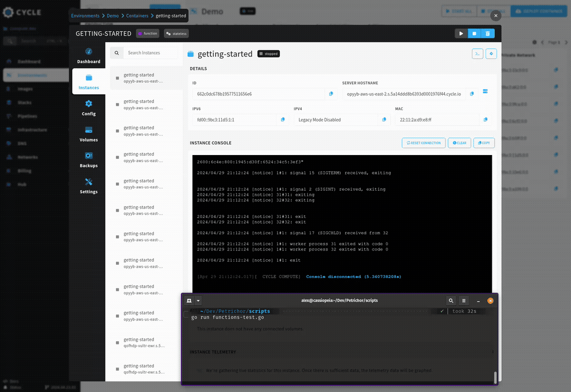Stop the container with the square button

click(474, 33)
